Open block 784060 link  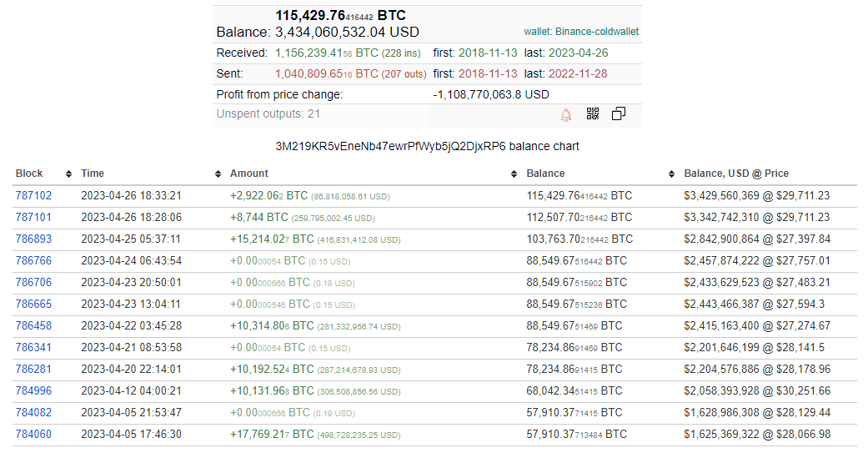tap(33, 435)
